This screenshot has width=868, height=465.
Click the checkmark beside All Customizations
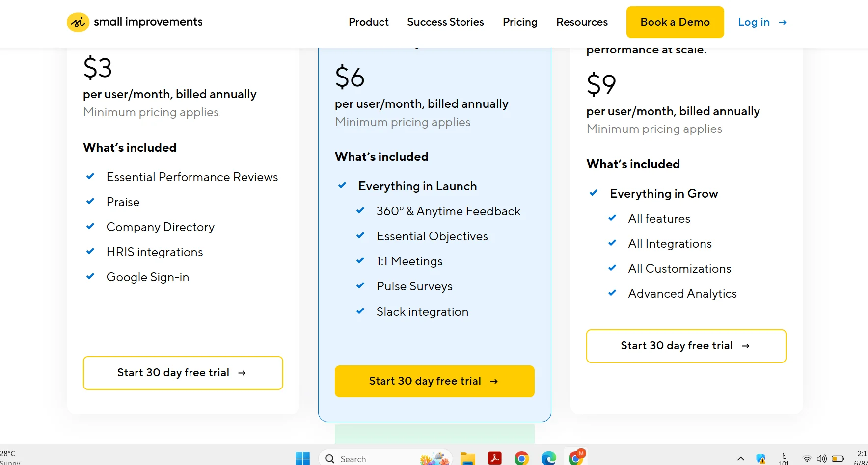tap(612, 268)
